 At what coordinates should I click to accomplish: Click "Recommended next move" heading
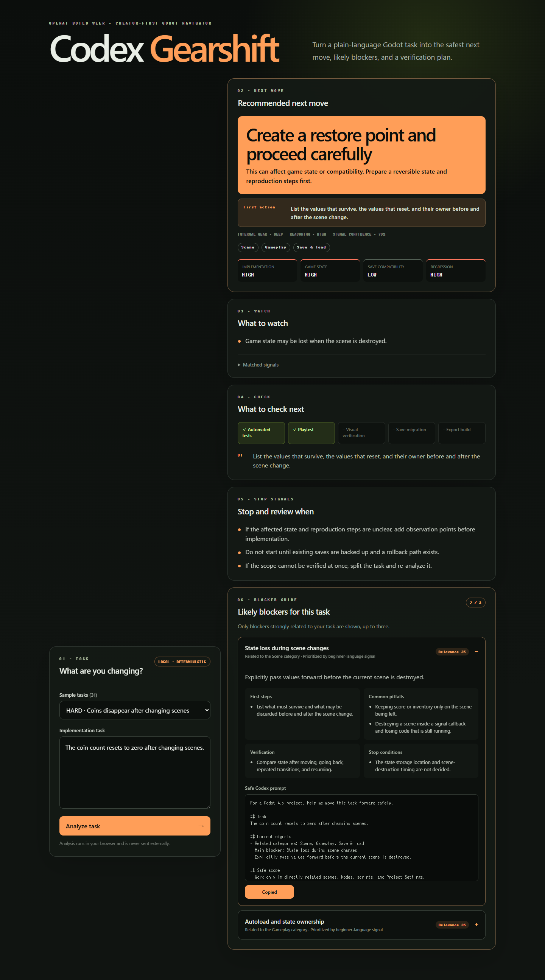tap(283, 103)
